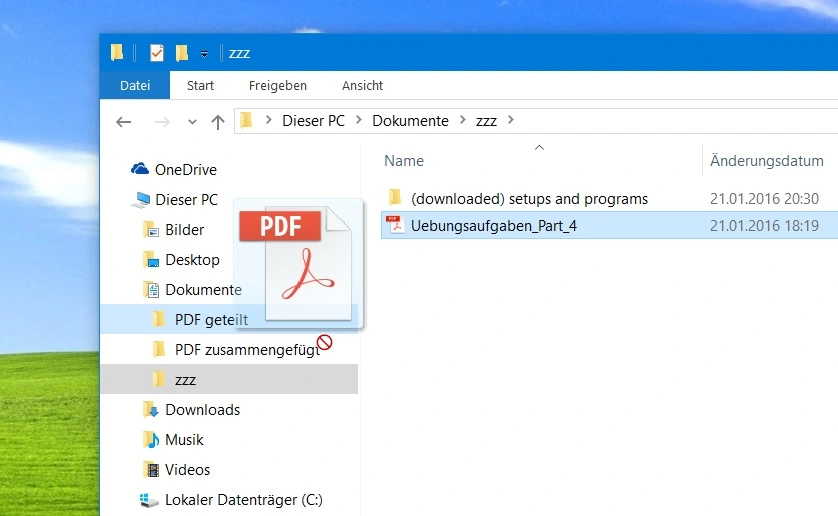Open OneDrive in the navigation pane
The image size is (838, 516).
click(185, 170)
